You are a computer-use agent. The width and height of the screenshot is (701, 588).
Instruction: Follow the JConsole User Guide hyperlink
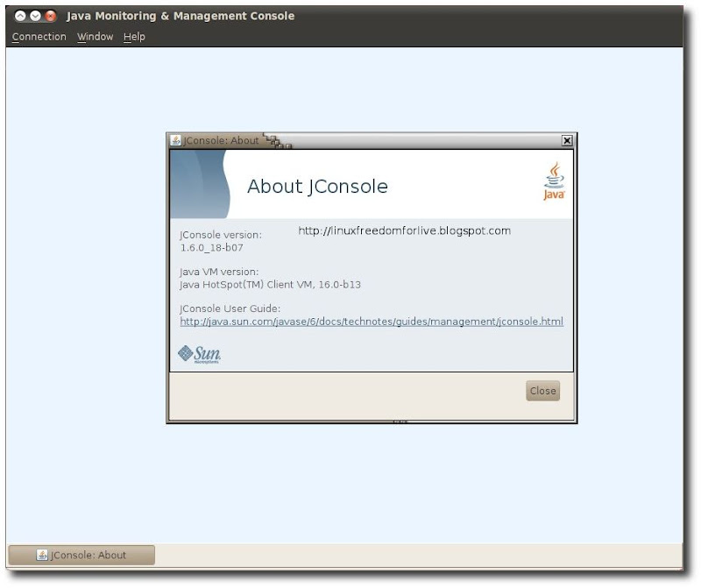(373, 322)
